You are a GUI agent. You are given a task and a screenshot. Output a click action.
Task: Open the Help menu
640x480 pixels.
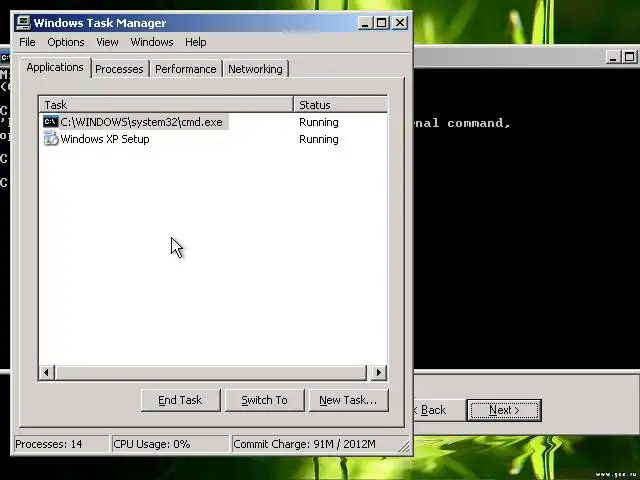(196, 42)
